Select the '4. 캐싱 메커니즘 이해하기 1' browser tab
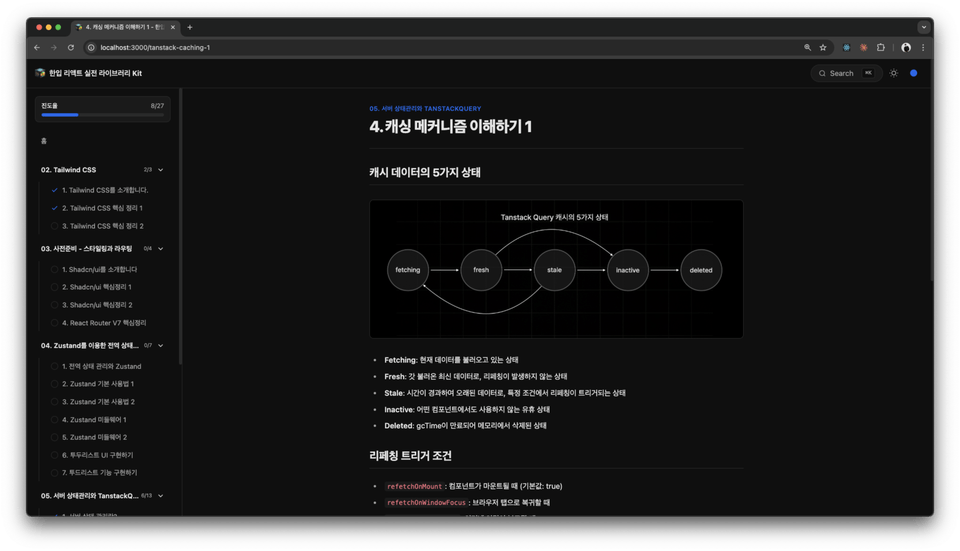Viewport: 960px width, 551px height. pos(125,27)
